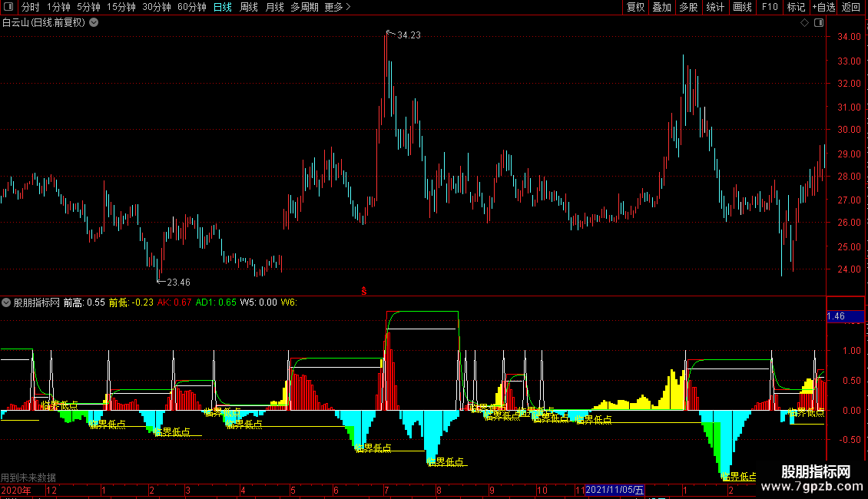Toggle the right side panel icon
Image resolution: width=868 pixels, height=499 pixels.
click(819, 23)
